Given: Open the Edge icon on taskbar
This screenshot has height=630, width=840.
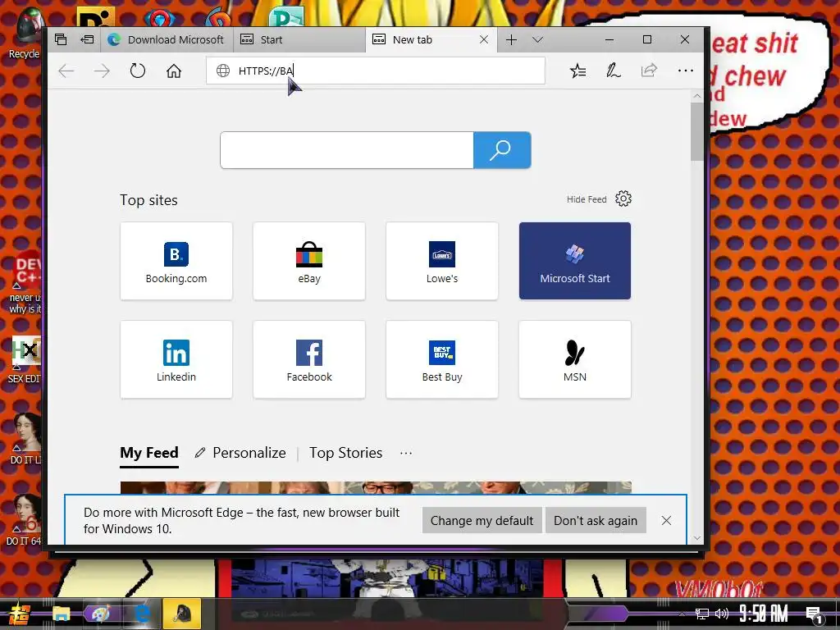Looking at the screenshot, I should coord(142,614).
